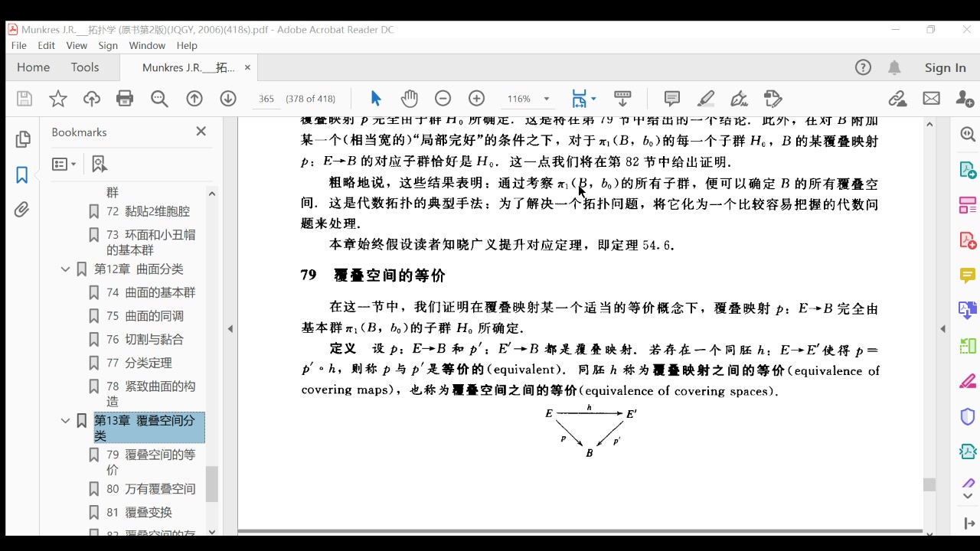The image size is (980, 551).
Task: Switch to the Tools tab
Action: coord(85,67)
